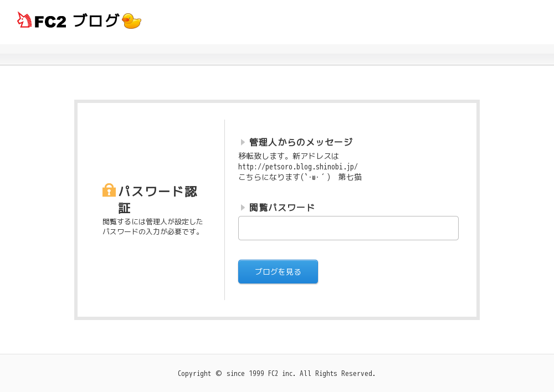Click the petsoro.blog.shinobi.jp address text
The width and height of the screenshot is (554, 392).
pyautogui.click(x=298, y=167)
